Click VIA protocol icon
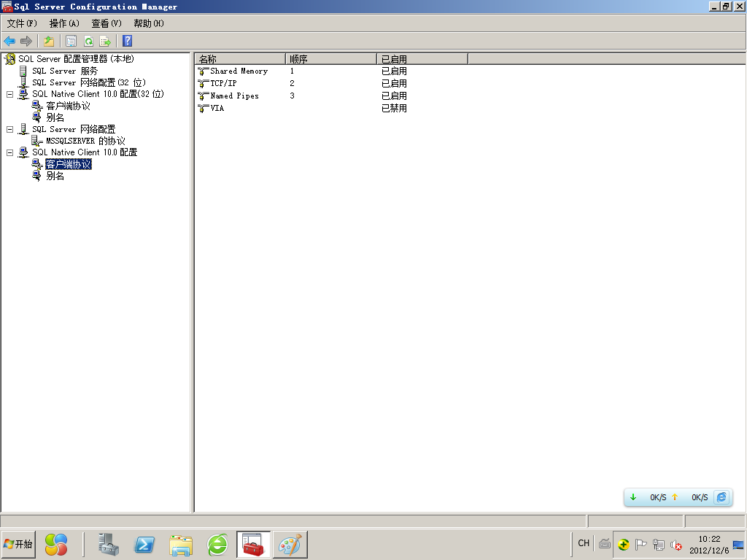This screenshot has width=747, height=560. click(x=204, y=109)
